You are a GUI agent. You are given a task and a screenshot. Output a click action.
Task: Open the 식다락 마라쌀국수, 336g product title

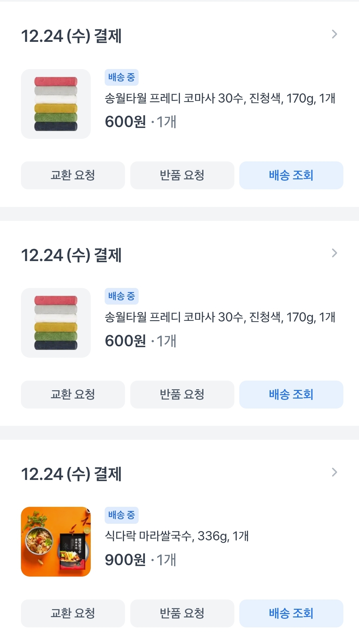coord(177,536)
